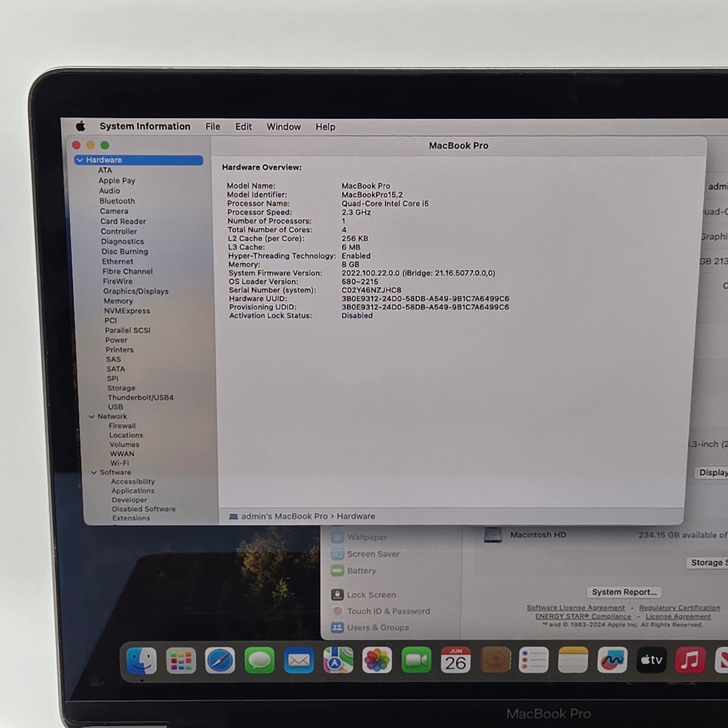Click Touch ID & Password fingerprint icon
This screenshot has height=728, width=728.
coord(337,611)
